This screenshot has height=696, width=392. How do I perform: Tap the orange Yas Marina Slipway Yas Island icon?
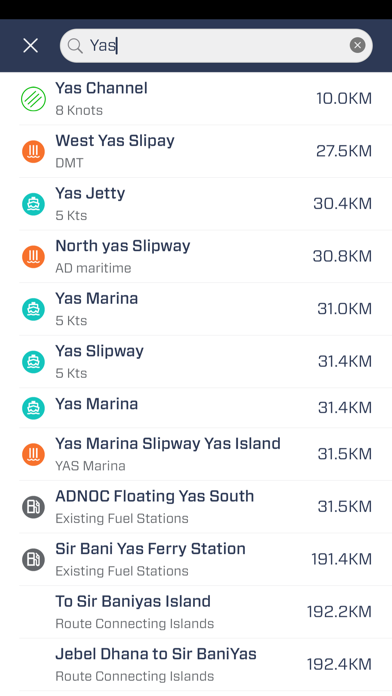(x=33, y=454)
